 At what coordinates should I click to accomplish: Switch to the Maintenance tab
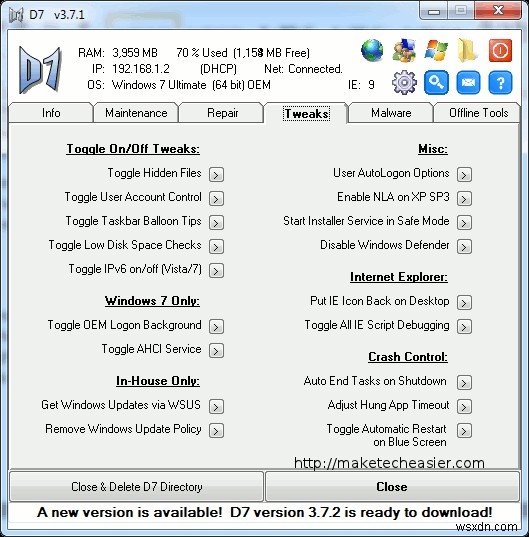136,113
